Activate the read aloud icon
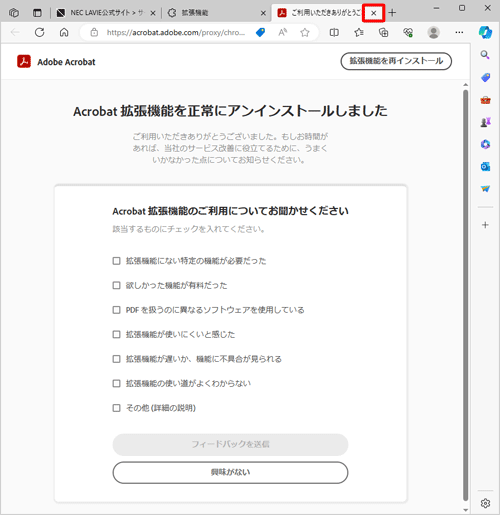The image size is (500, 515). (283, 32)
